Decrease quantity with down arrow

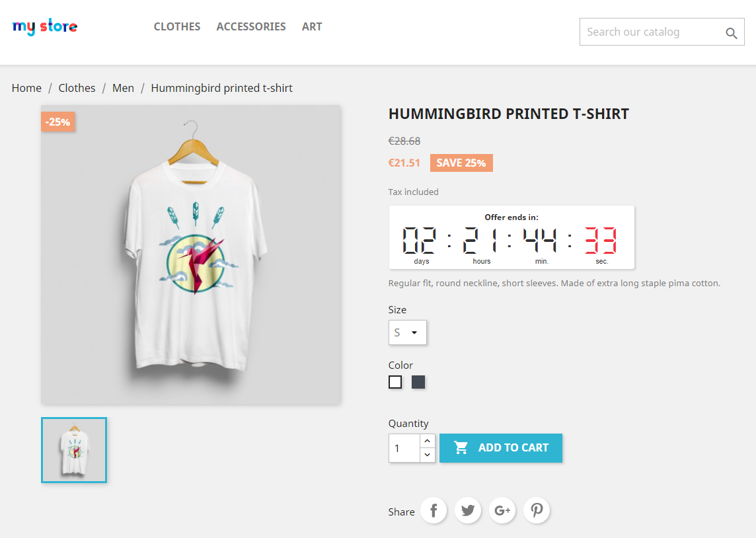point(427,455)
